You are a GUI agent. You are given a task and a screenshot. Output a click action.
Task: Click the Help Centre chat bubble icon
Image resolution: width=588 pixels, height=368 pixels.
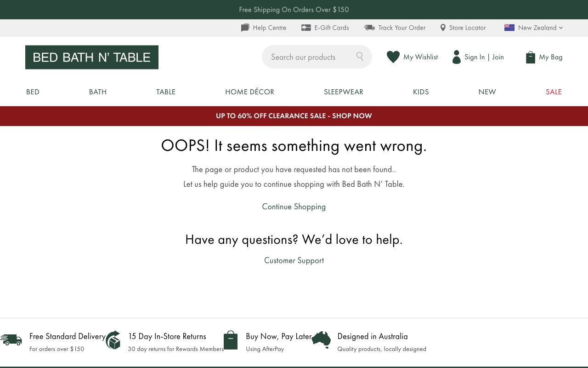click(245, 28)
